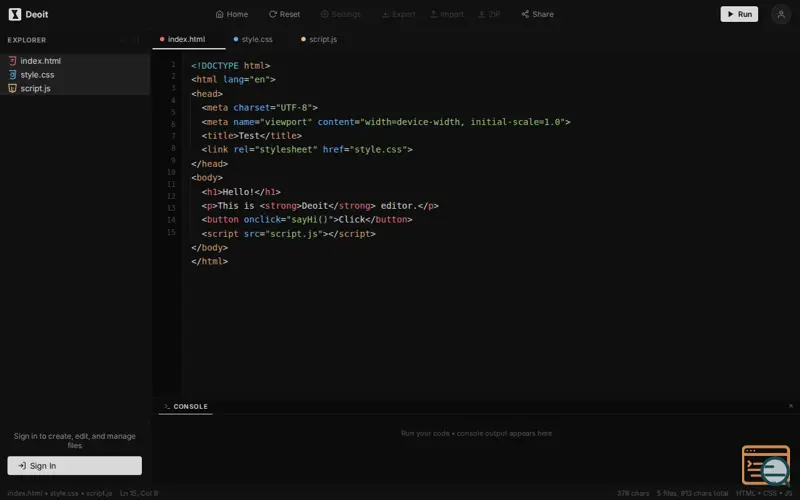Open the user profile avatar
This screenshot has width=800, height=500.
coord(781,14)
